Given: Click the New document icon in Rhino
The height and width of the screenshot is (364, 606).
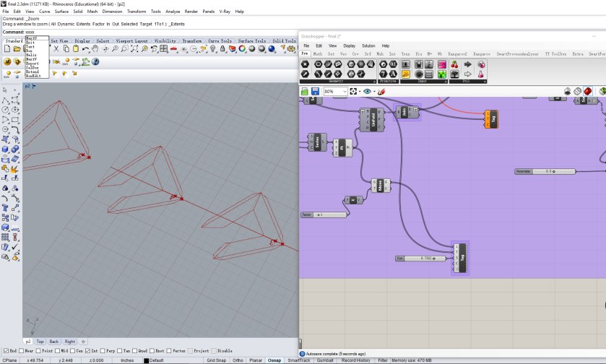Looking at the screenshot, I should pos(7,48).
